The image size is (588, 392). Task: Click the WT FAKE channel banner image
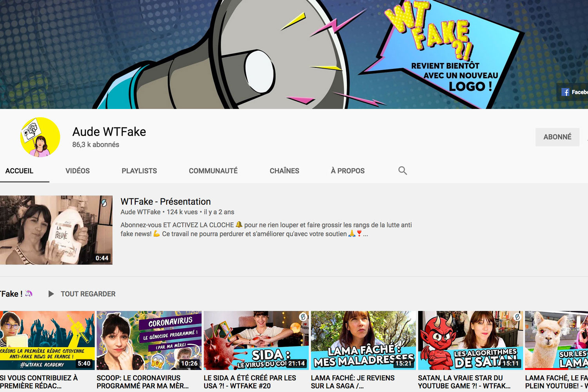294,54
